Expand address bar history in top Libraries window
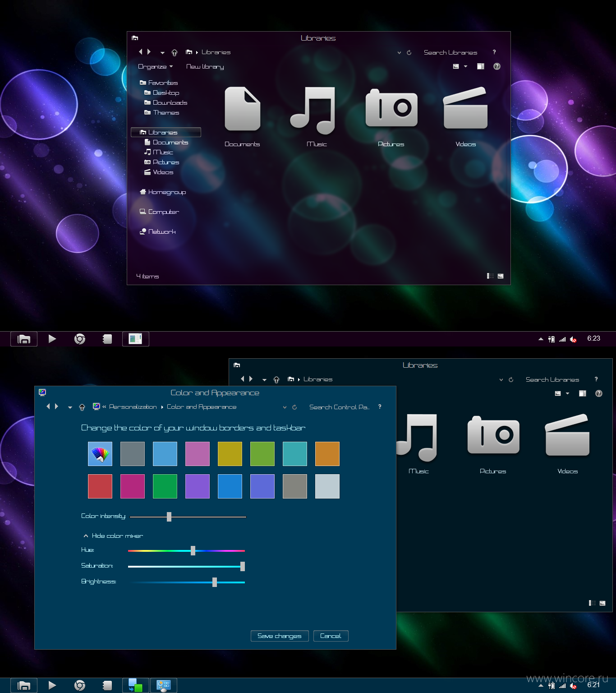The width and height of the screenshot is (616, 693). pos(399,53)
